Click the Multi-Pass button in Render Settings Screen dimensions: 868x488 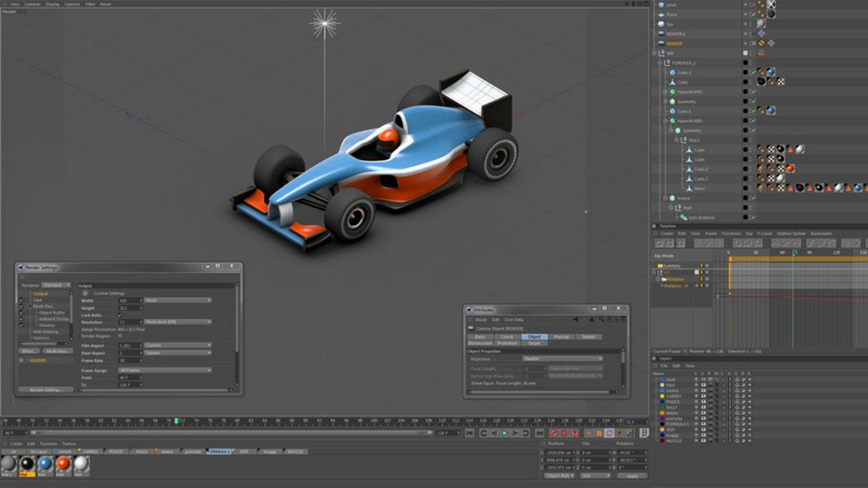click(x=59, y=350)
